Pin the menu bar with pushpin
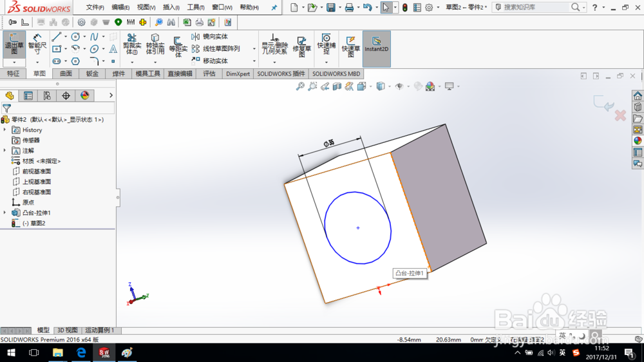The width and height of the screenshot is (644, 362). pyautogui.click(x=274, y=7)
